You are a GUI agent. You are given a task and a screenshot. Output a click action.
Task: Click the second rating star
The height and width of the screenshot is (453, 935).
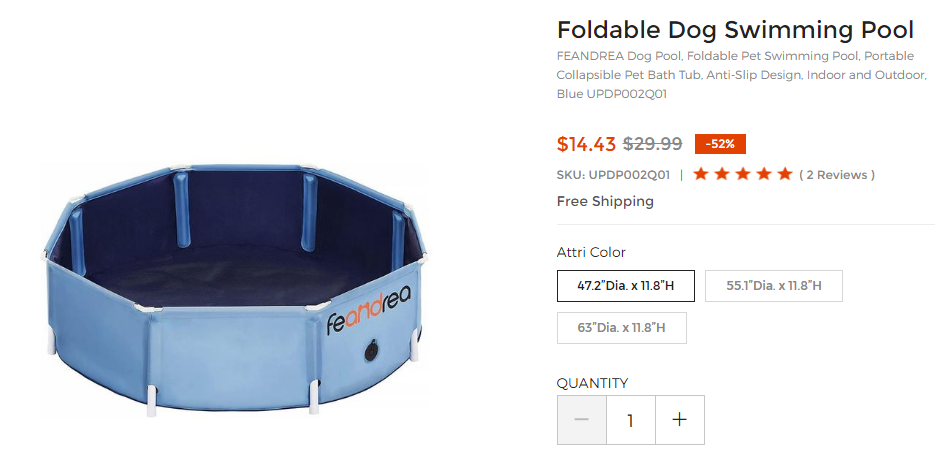click(722, 175)
